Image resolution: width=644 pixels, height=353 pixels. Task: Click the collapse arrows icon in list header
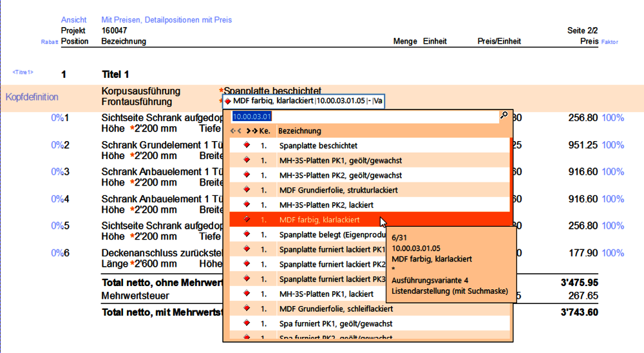click(236, 131)
